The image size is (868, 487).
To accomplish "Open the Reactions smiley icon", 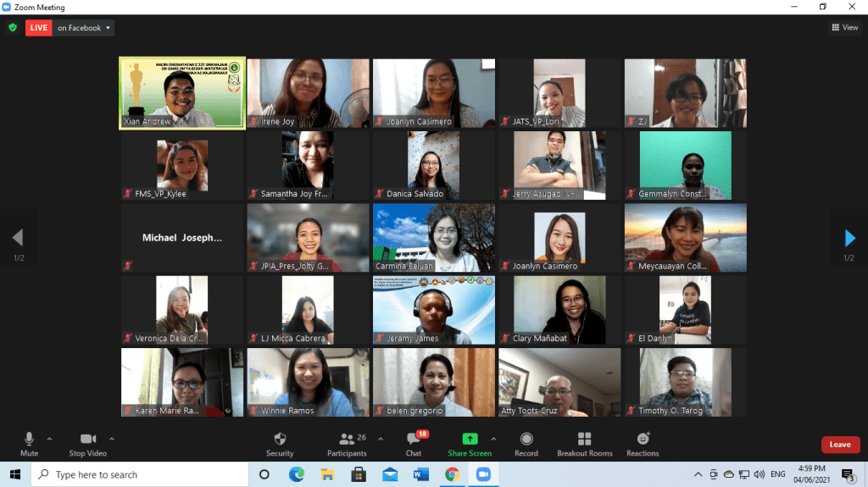I will [643, 440].
